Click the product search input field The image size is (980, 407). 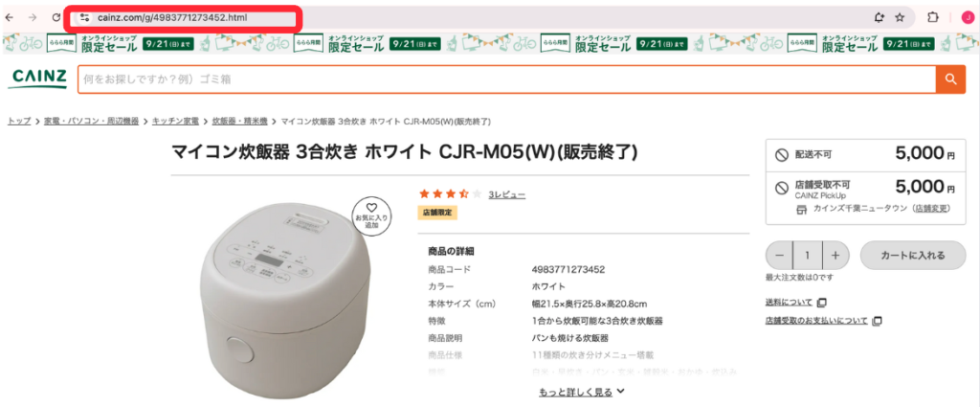[507, 79]
